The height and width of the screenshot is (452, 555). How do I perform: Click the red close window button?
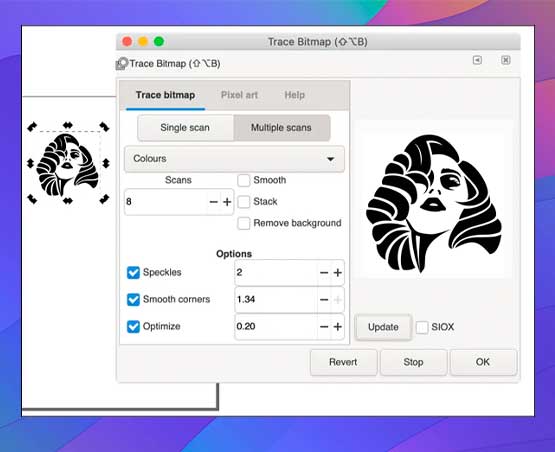127,41
